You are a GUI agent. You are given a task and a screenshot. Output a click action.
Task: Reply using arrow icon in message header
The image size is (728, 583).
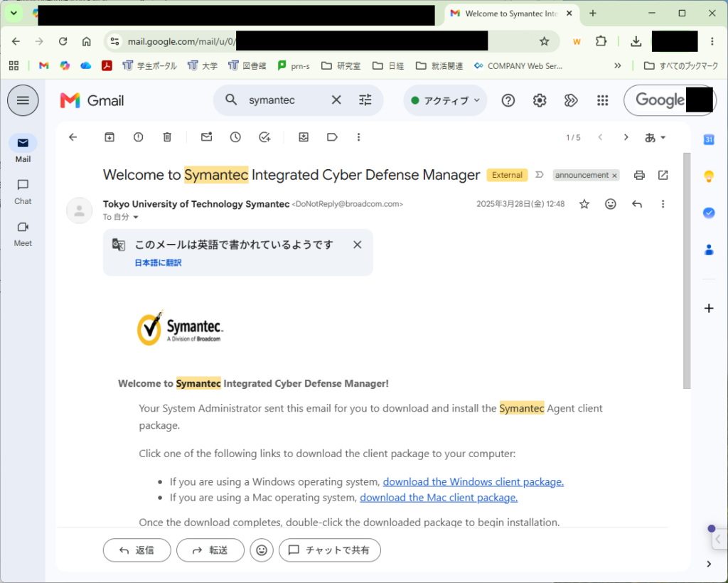point(637,204)
